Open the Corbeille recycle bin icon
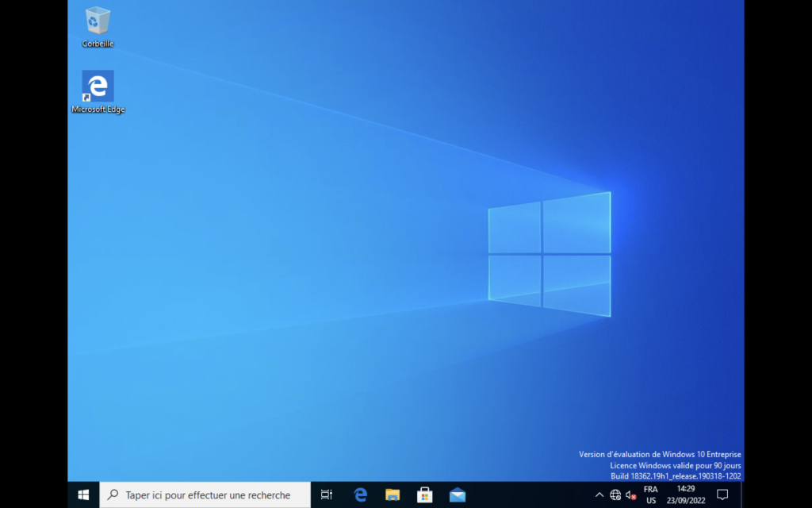The height and width of the screenshot is (508, 812). (x=98, y=21)
